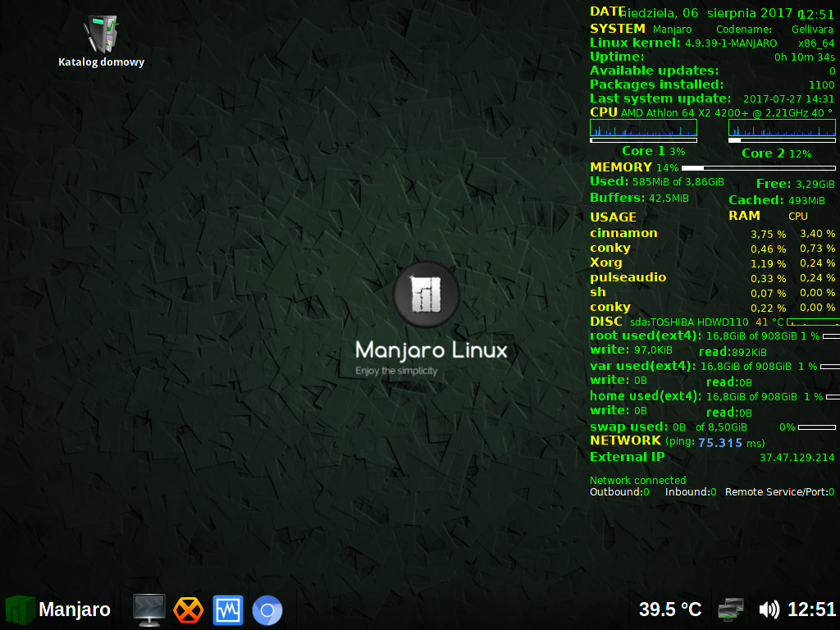840x630 pixels.
Task: Click the swap used 0% bar
Action: (x=817, y=427)
